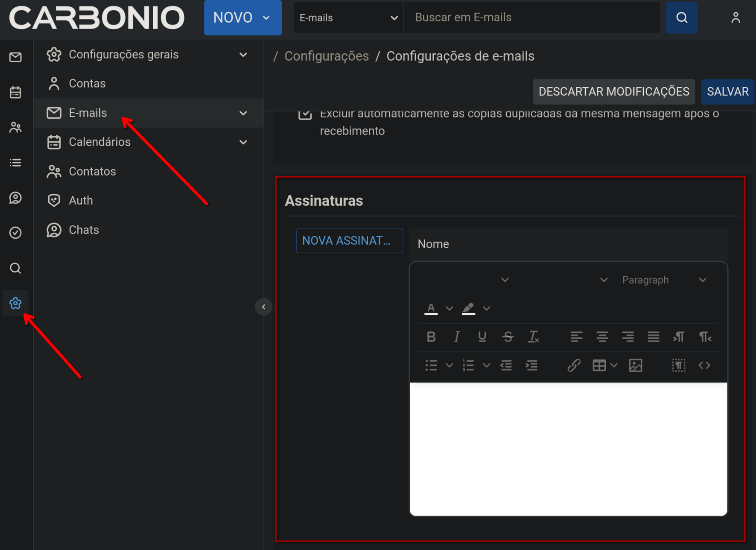756x550 pixels.
Task: Decrease indent in the signature editor
Action: point(506,366)
